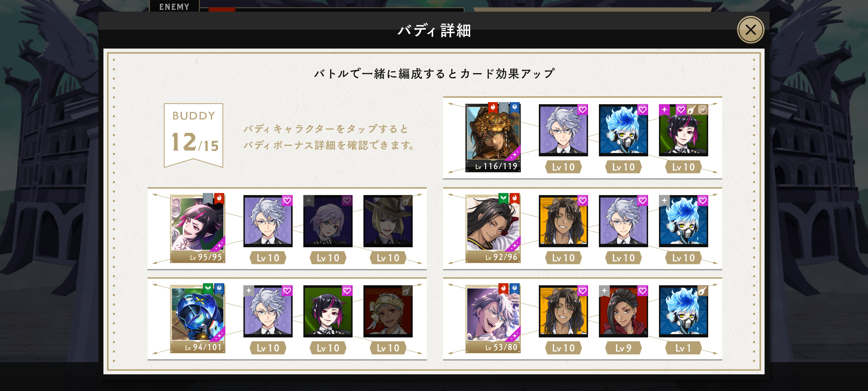Viewport: 868px width, 391px height.
Task: Tap the BUDDY 12/15 counter badge
Action: tap(193, 135)
